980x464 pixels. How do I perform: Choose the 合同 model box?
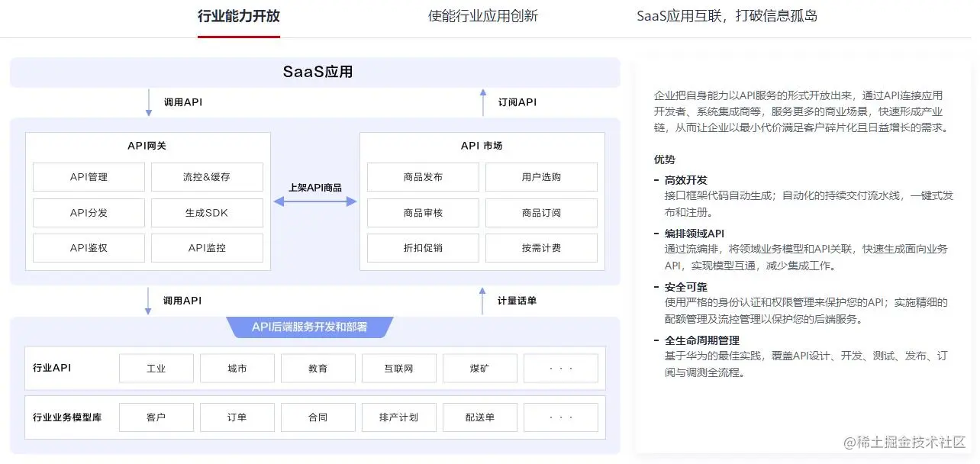pos(318,417)
